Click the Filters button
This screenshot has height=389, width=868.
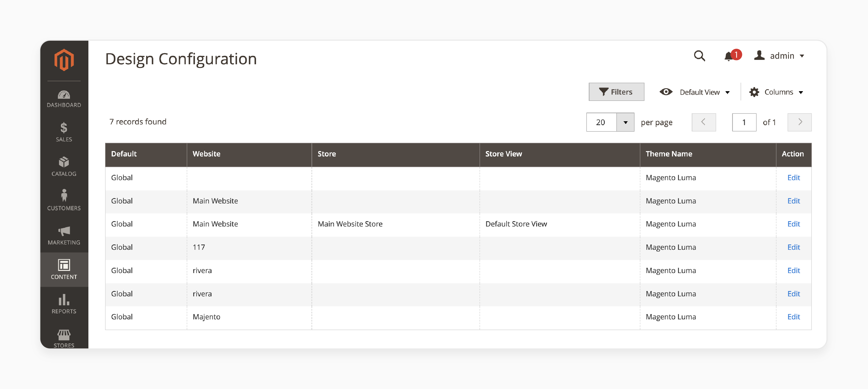[616, 91]
